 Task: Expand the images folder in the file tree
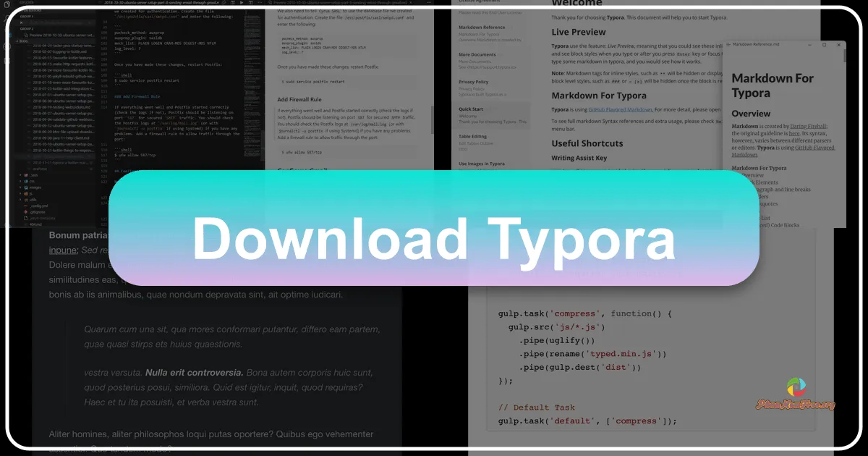[35, 187]
